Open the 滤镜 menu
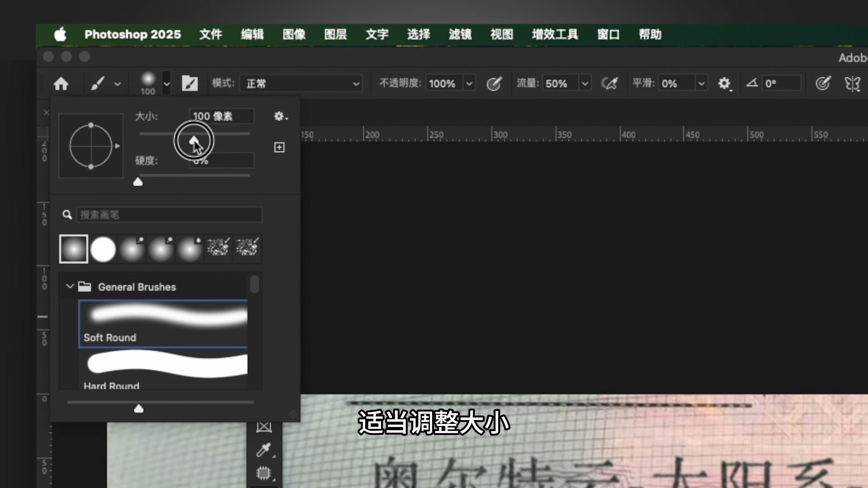The image size is (868, 488). [x=460, y=34]
